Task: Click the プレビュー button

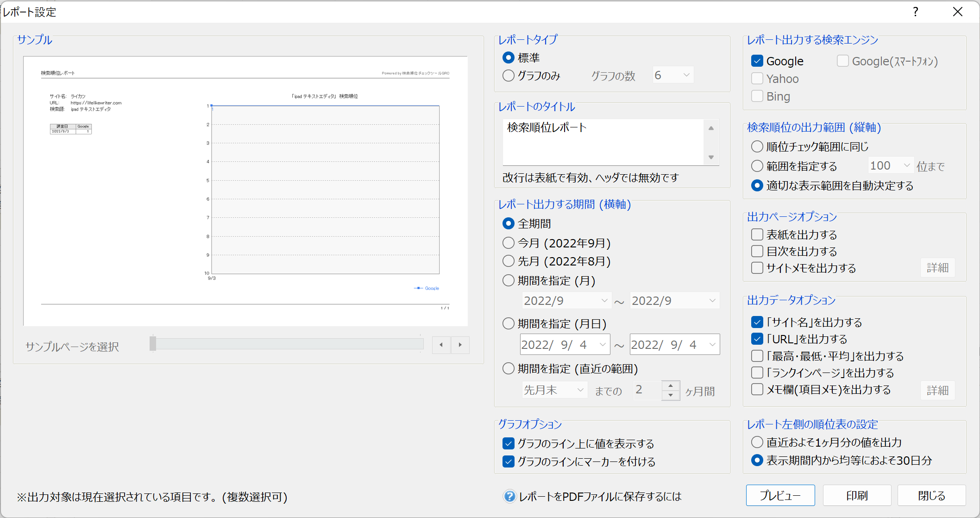Action: click(x=780, y=496)
